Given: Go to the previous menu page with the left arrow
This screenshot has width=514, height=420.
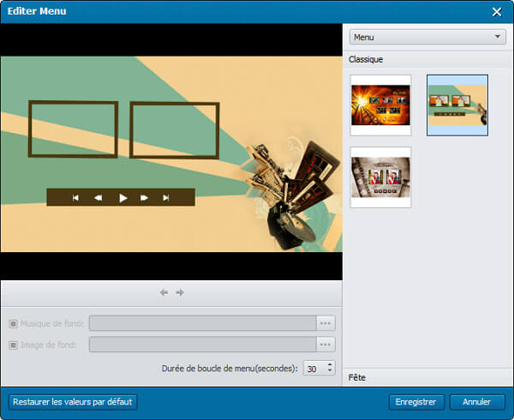Looking at the screenshot, I should 164,292.
